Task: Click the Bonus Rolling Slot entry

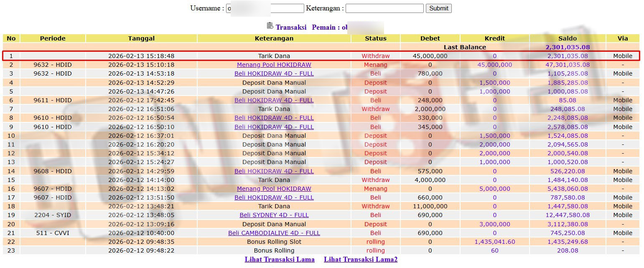Action: point(274,242)
